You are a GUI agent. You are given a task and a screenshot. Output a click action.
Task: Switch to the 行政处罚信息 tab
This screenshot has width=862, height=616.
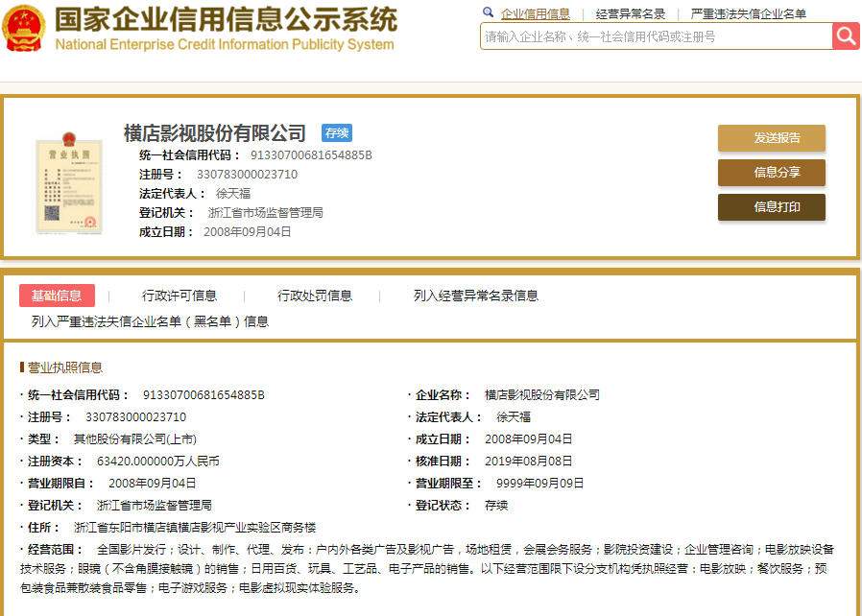[x=316, y=296]
